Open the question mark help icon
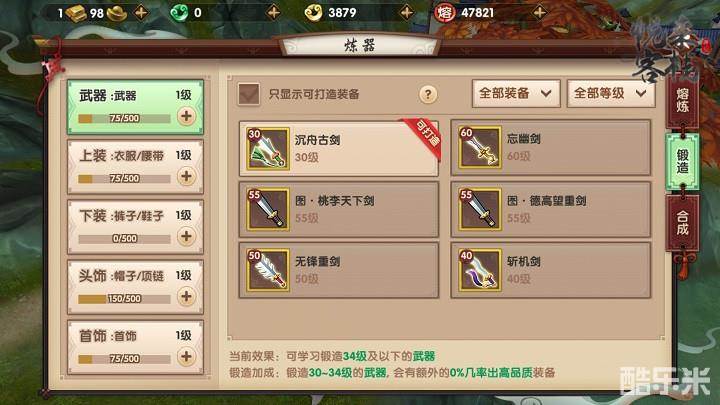The image size is (720, 405). tap(428, 95)
